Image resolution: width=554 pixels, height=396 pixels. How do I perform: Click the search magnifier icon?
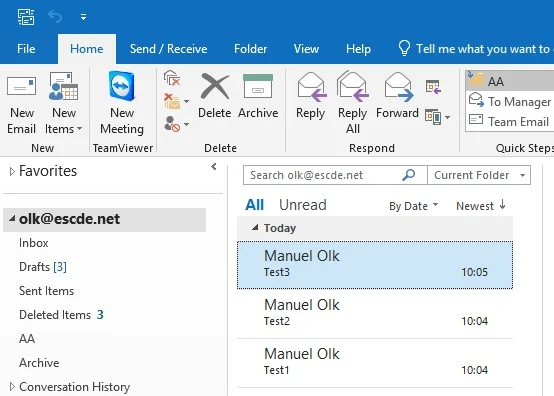tap(408, 175)
